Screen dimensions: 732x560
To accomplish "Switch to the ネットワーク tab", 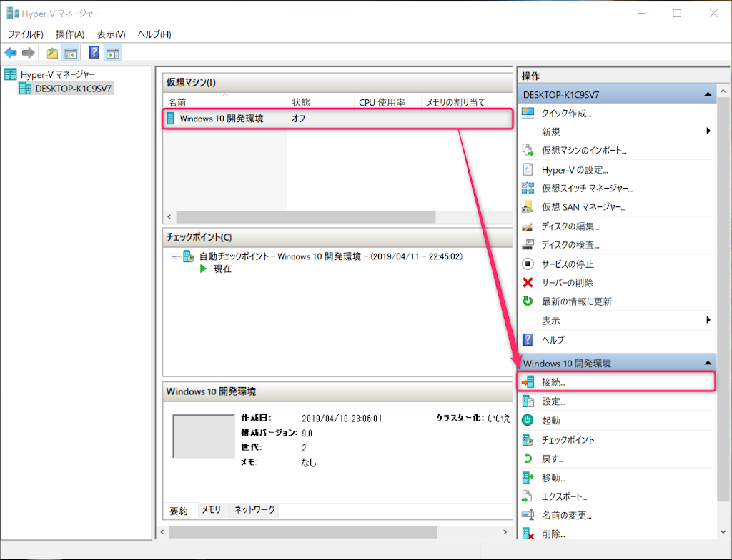I will point(254,509).
